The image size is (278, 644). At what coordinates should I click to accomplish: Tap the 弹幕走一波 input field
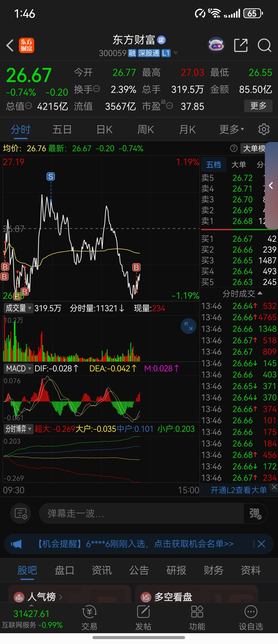pos(141,513)
